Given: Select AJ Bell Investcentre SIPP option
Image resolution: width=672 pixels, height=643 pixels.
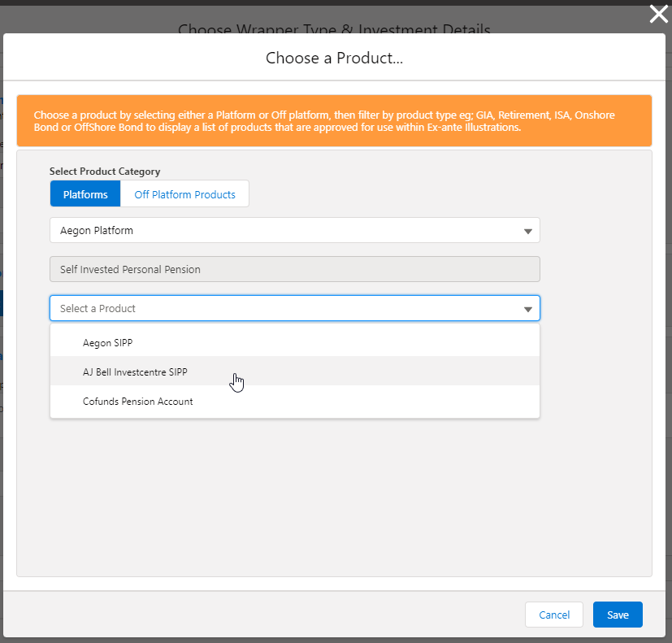Looking at the screenshot, I should pyautogui.click(x=136, y=372).
